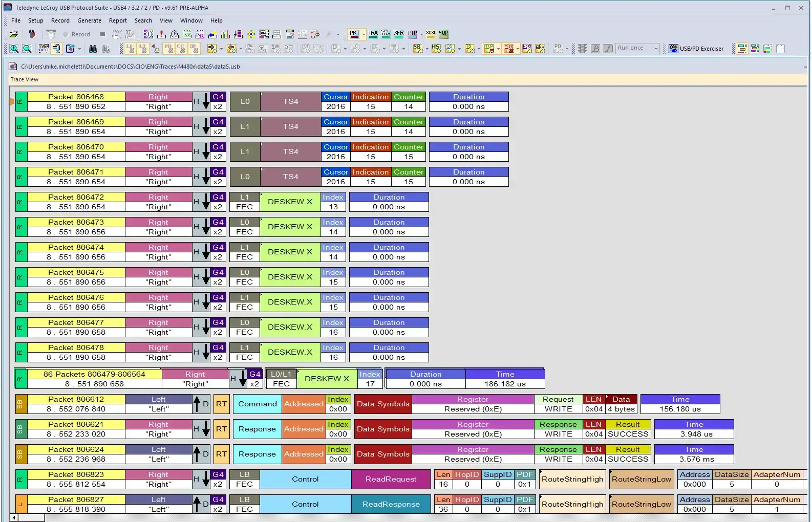Click the wrench recording options icon
Image resolution: width=812 pixels, height=522 pixels.
(32, 34)
